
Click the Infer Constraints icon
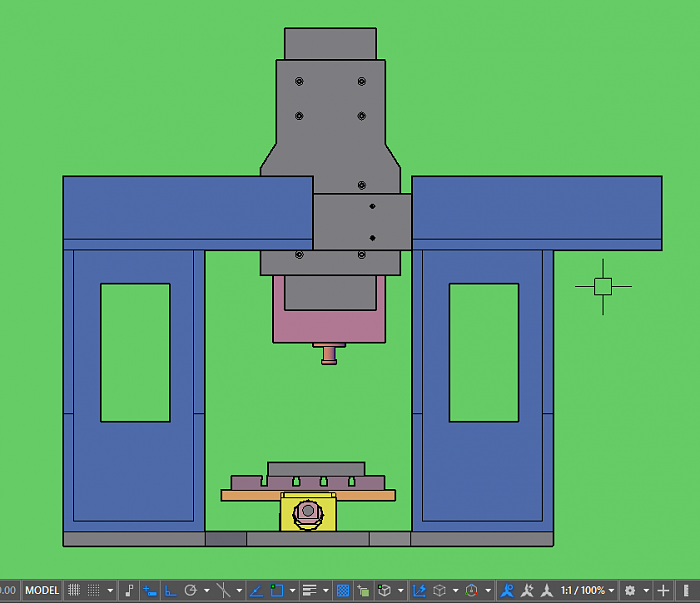tap(129, 590)
